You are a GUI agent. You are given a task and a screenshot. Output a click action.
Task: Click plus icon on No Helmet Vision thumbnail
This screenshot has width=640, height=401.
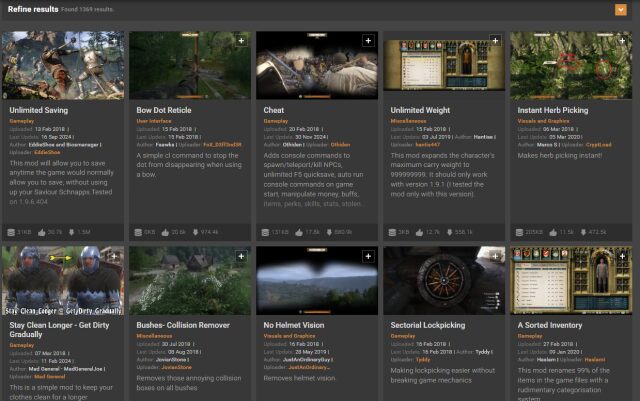point(368,256)
